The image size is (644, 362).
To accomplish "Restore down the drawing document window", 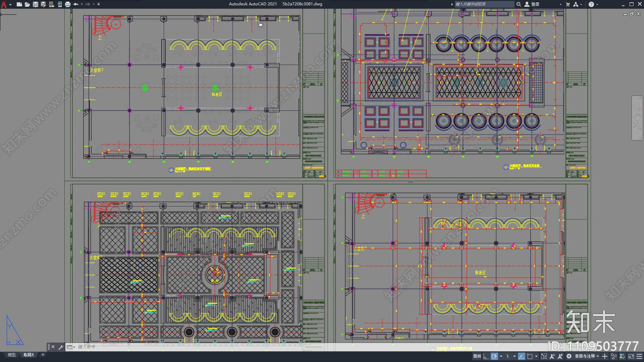I will point(632,14).
